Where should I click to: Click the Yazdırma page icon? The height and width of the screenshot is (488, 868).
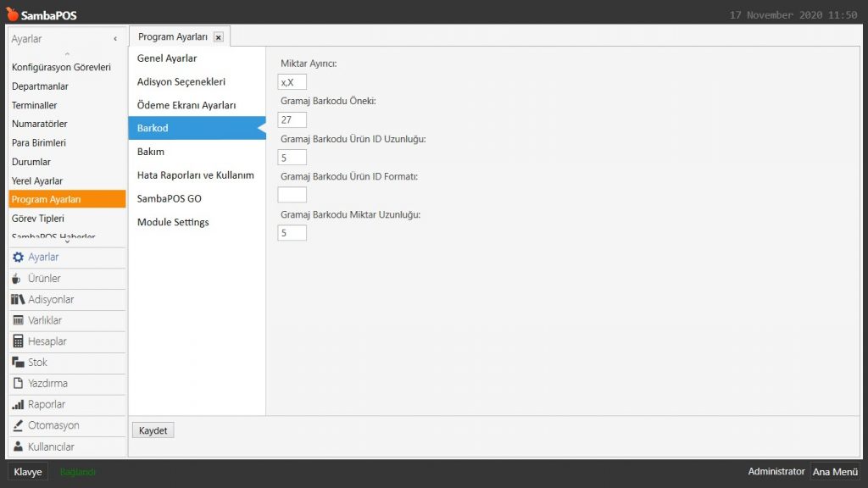pos(18,384)
